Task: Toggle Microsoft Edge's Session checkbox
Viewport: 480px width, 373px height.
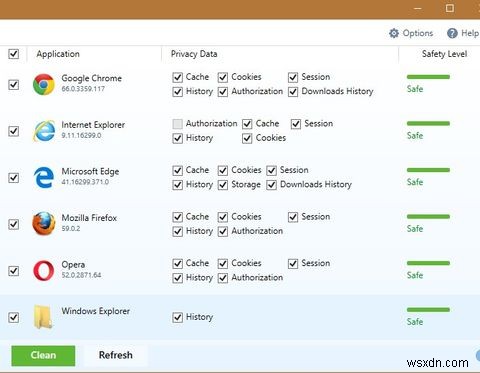Action: point(272,171)
